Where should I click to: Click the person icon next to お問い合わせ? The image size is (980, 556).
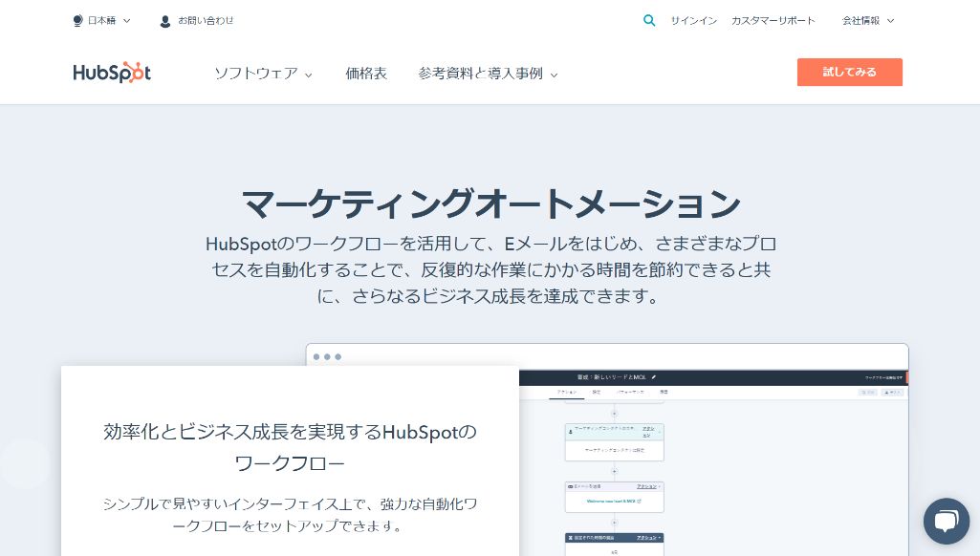[x=166, y=20]
